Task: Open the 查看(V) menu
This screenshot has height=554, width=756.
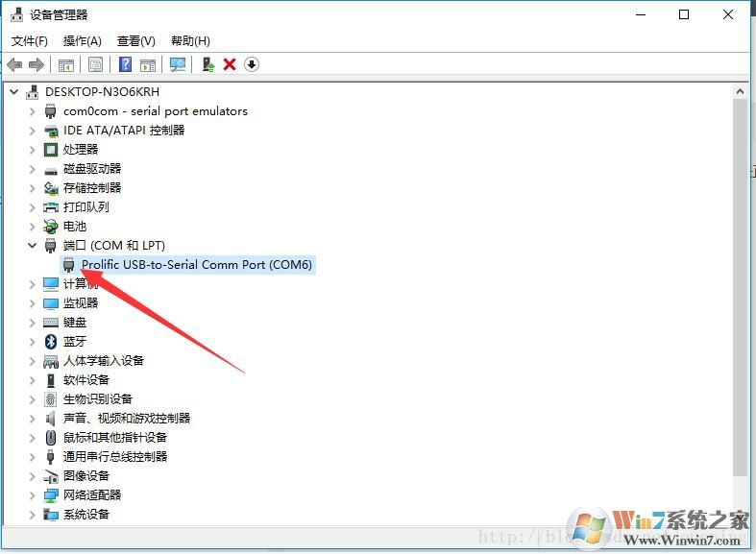Action: (136, 41)
